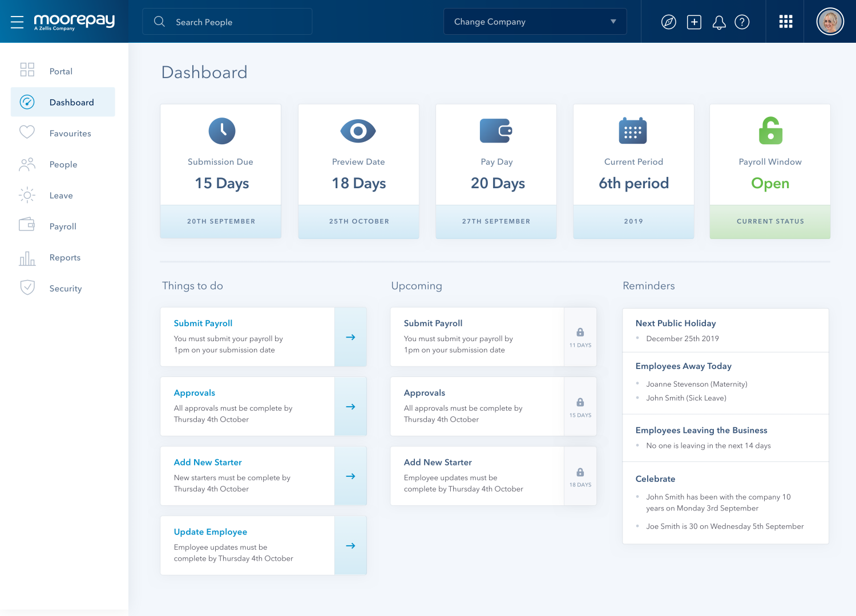Click the Favourites heart icon
Screen dimensions: 856x616
click(27, 132)
